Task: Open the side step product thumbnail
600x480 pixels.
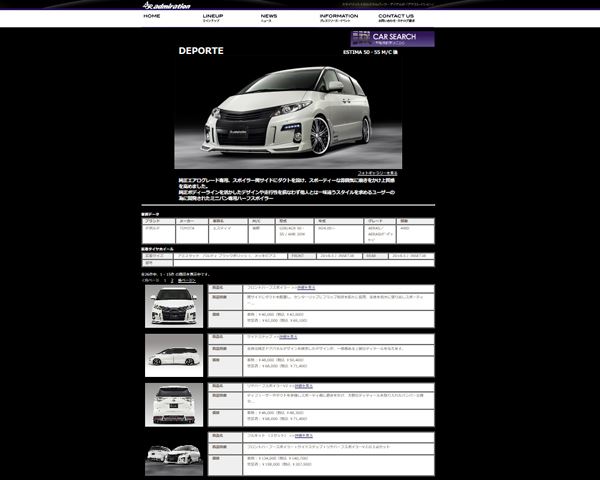Action: pyautogui.click(x=174, y=354)
